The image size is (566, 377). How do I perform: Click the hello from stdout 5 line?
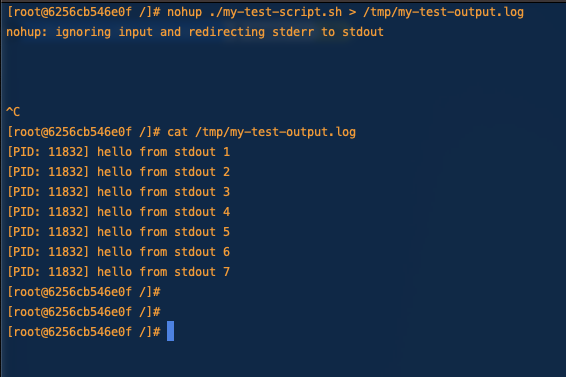click(118, 232)
